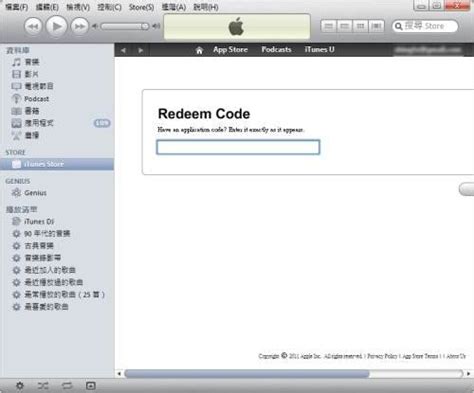Open the App Store tab
The image size is (474, 393).
tap(230, 50)
